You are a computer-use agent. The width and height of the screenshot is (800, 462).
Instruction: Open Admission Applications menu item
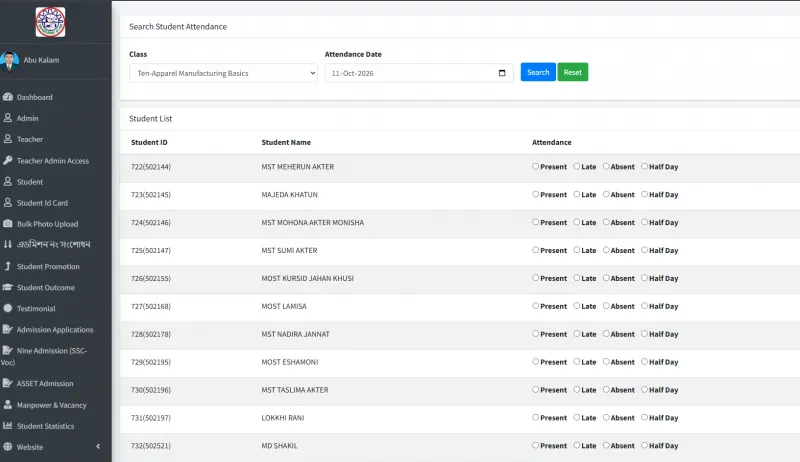55,329
